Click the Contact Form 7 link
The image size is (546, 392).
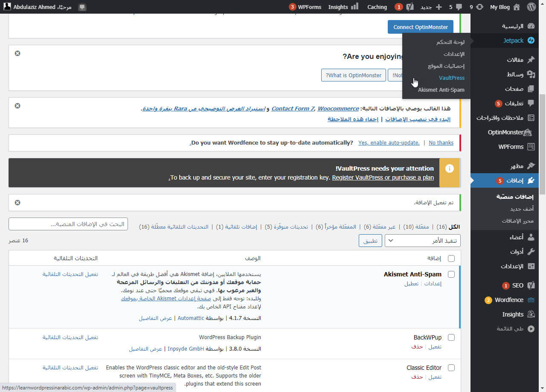tap(293, 109)
